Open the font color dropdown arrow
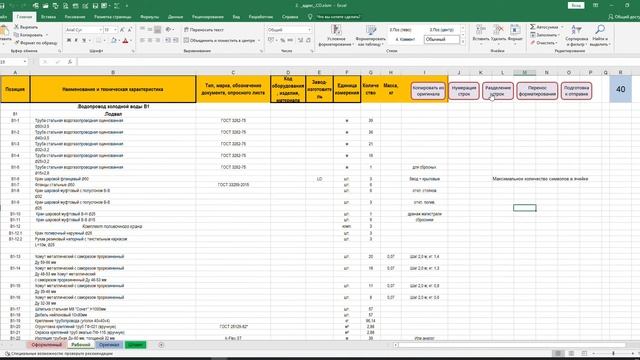 [131, 40]
